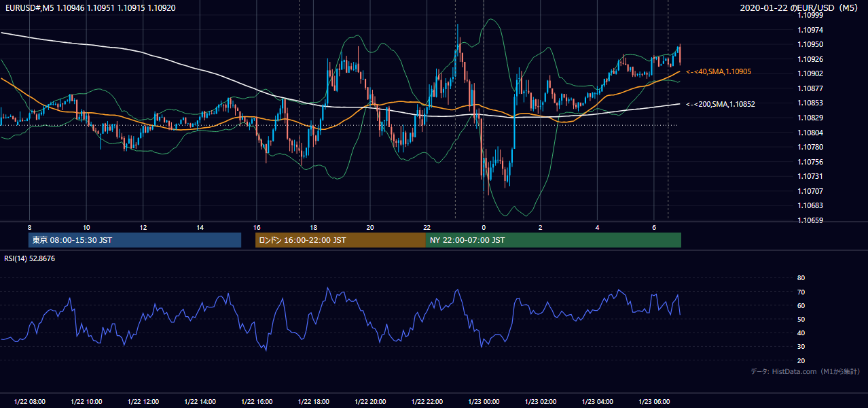Click price axis value 1.10974
This screenshot has height=408, width=868.
pyautogui.click(x=811, y=31)
